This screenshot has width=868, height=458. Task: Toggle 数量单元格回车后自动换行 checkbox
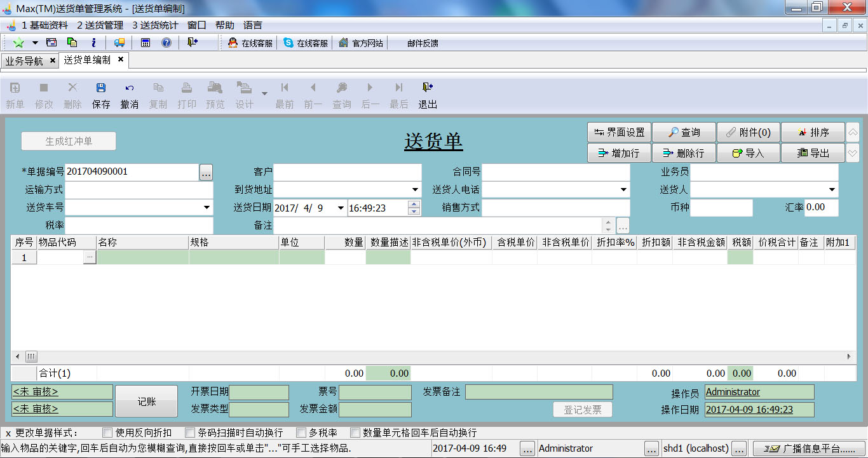[x=355, y=433]
